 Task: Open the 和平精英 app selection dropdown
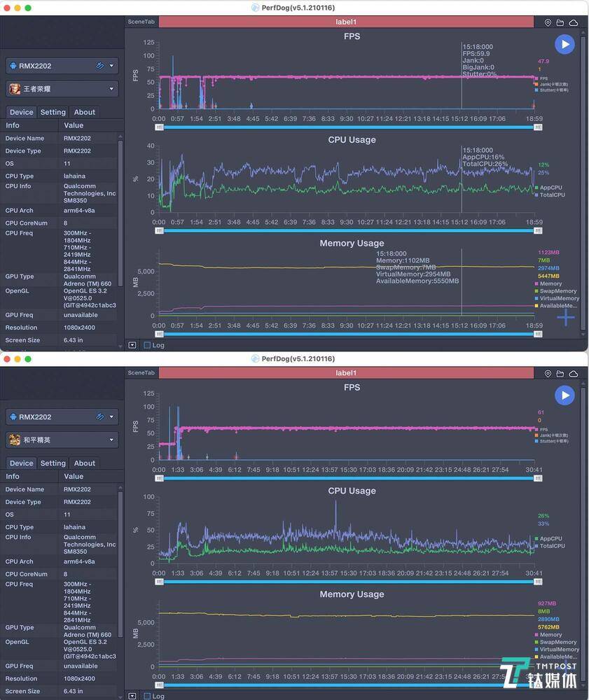[62, 440]
